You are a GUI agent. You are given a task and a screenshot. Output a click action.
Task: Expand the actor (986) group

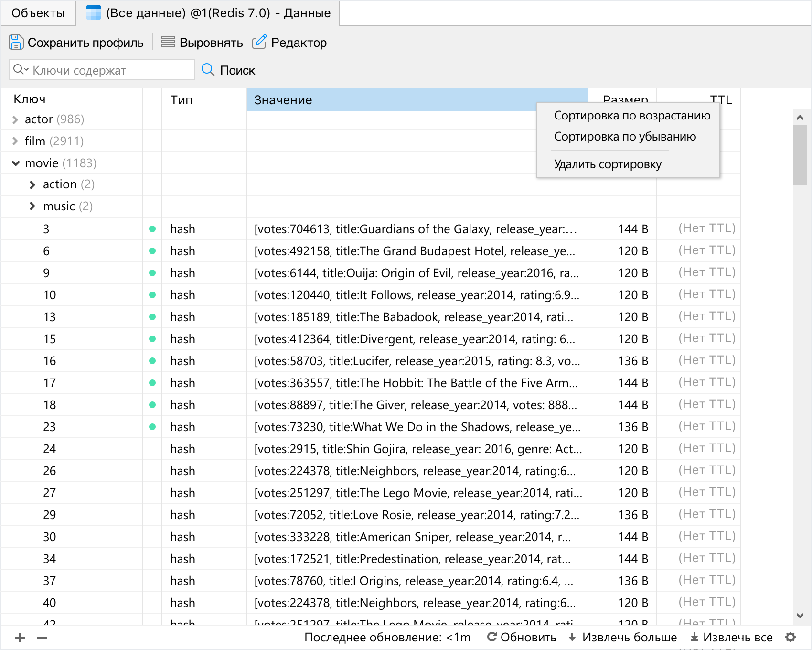[x=15, y=119]
